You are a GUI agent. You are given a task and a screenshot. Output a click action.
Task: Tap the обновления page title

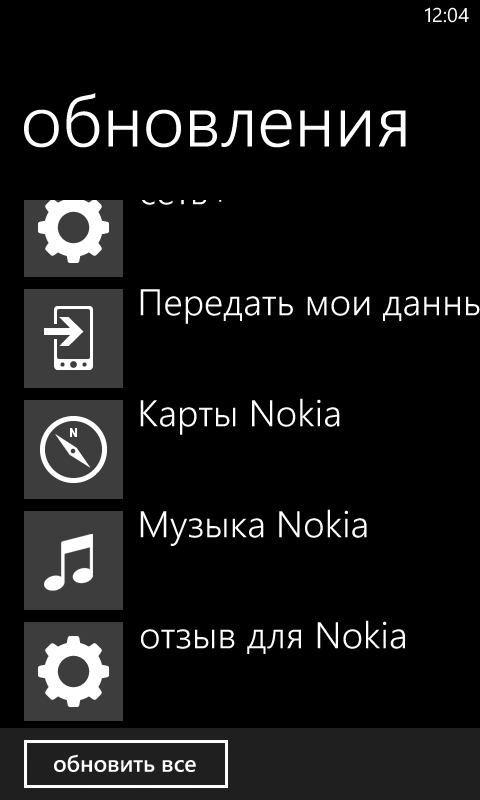click(215, 126)
